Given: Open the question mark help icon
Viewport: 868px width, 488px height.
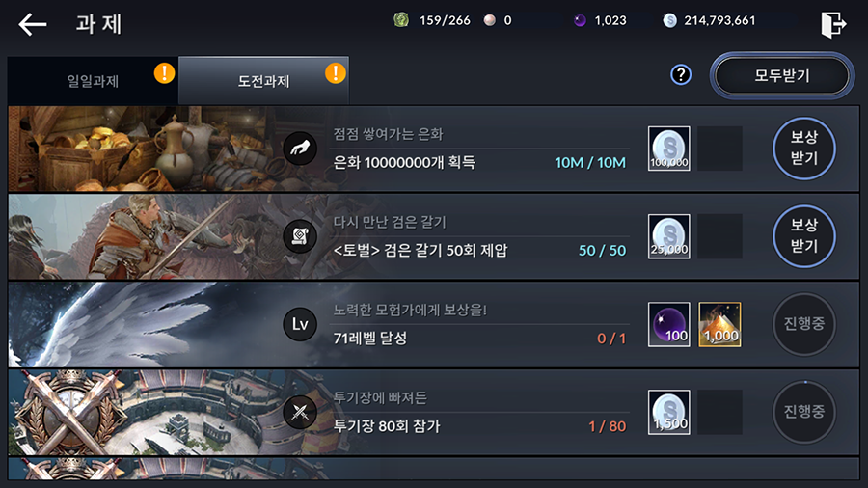Looking at the screenshot, I should tap(681, 74).
